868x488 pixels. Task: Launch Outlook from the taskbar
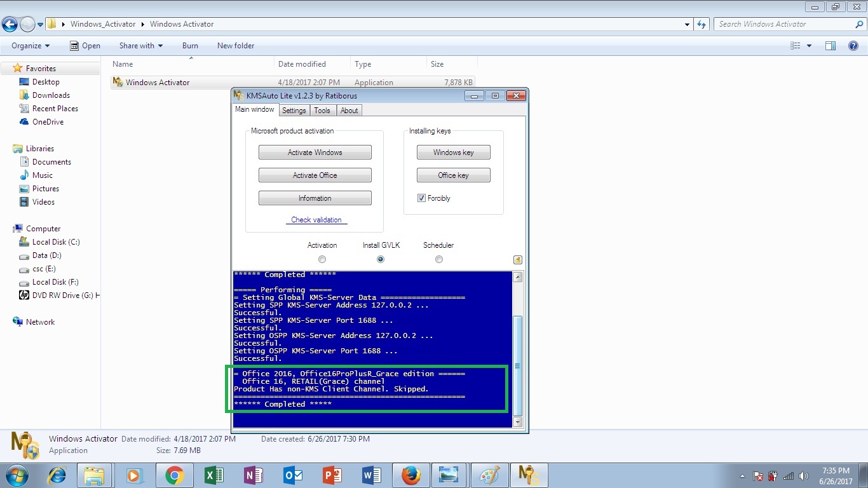tap(292, 475)
